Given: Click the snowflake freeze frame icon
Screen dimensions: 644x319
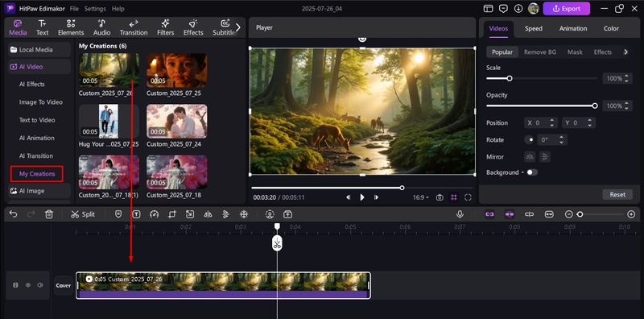Looking at the screenshot, I should click(x=244, y=214).
